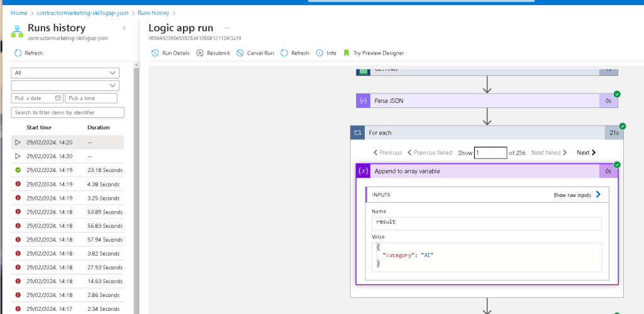Select the running 14:20 run at top

[x=67, y=143]
